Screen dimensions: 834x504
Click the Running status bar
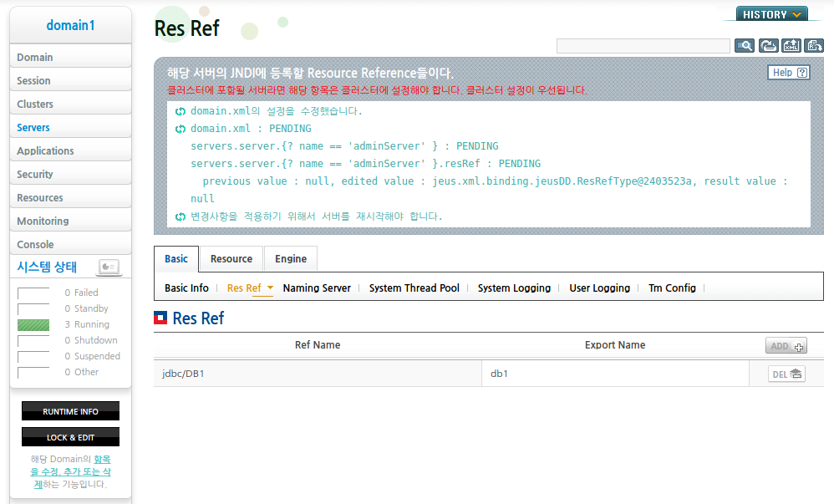click(x=33, y=324)
